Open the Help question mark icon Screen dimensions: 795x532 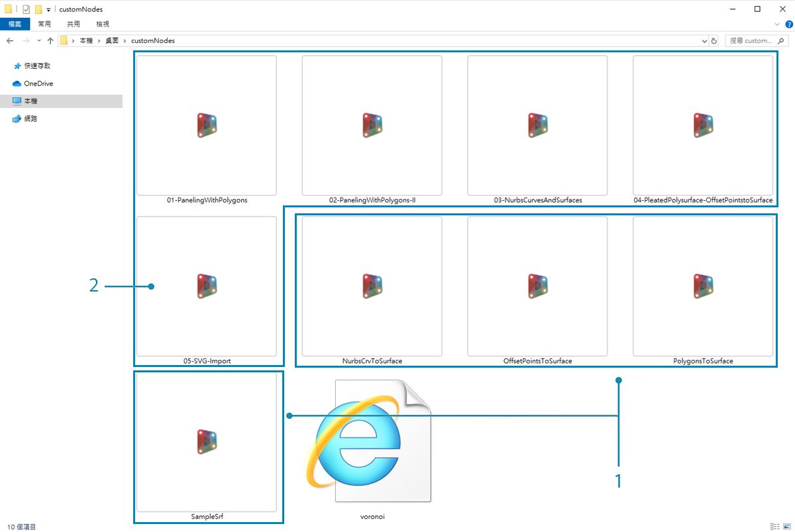pos(788,24)
